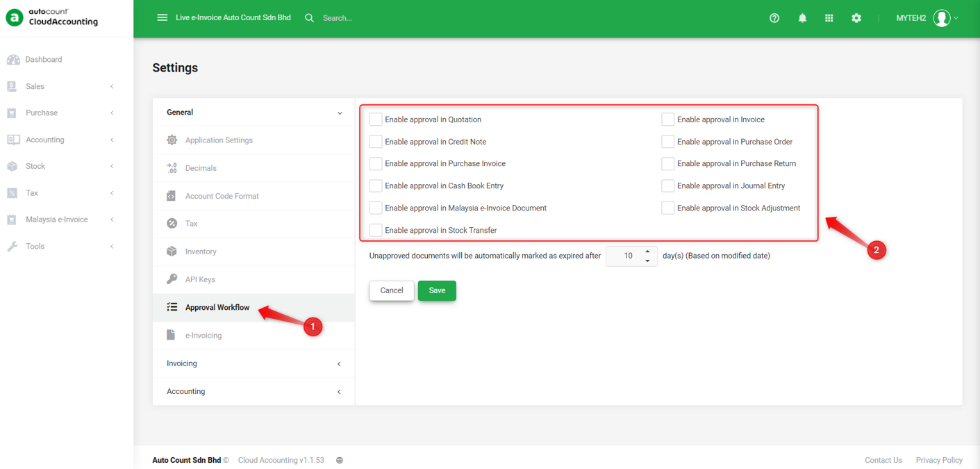Click the e-Invoicing document icon
Viewport: 980px width, 469px height.
click(171, 335)
